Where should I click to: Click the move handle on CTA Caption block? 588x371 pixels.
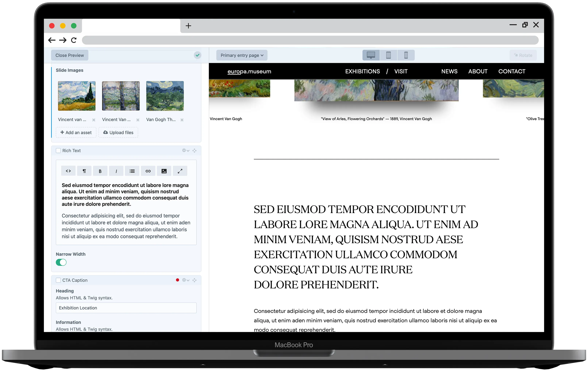point(194,280)
